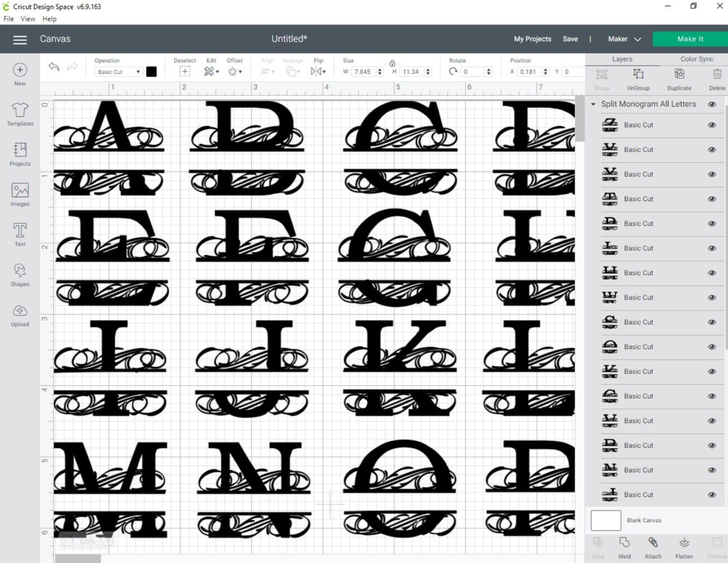Open the Maker machine selection dropdown

tap(623, 39)
